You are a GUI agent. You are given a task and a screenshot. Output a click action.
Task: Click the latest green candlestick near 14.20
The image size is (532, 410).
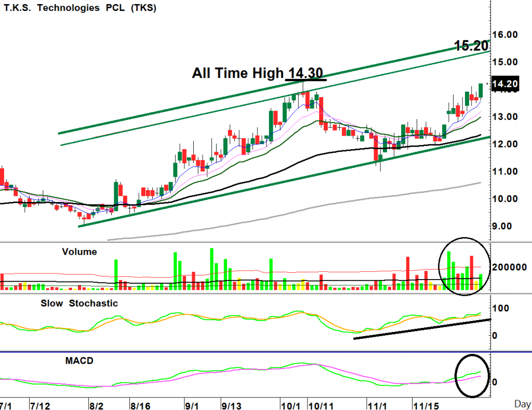(481, 90)
